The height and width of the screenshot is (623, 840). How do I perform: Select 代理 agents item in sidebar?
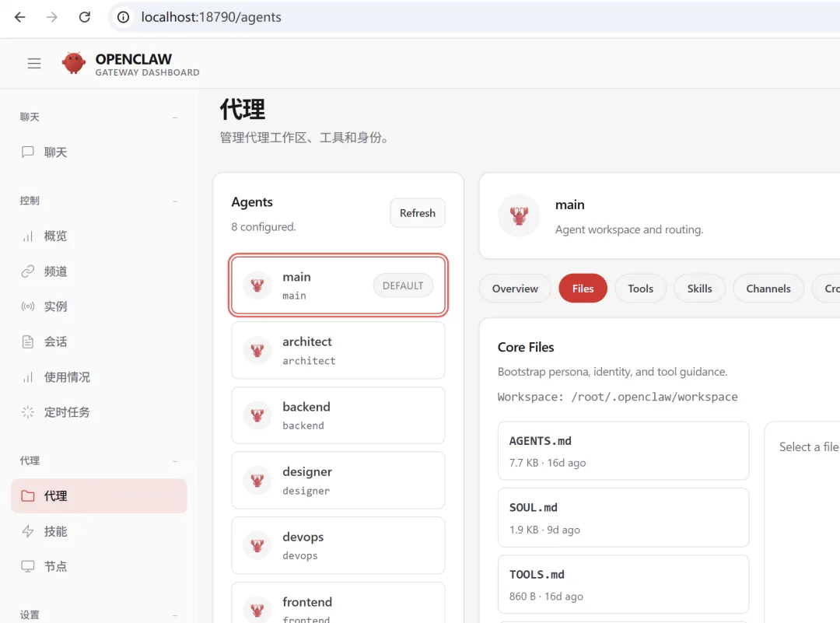99,496
